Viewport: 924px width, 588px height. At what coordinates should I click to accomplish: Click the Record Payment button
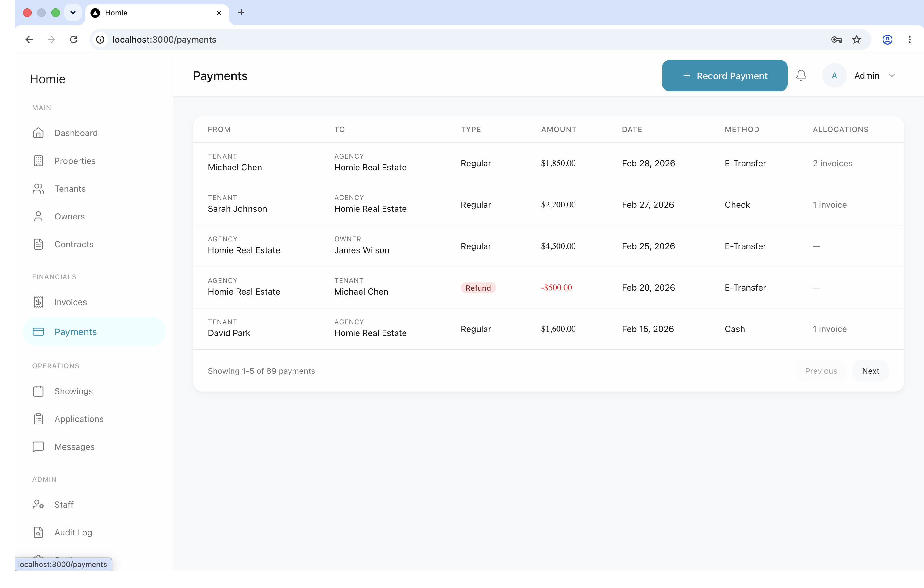[725, 75]
